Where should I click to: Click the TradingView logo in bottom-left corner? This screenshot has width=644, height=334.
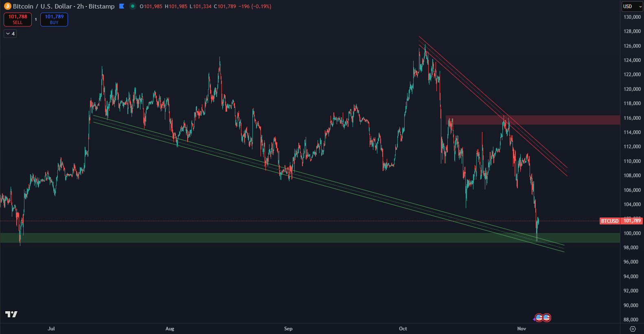[11, 314]
